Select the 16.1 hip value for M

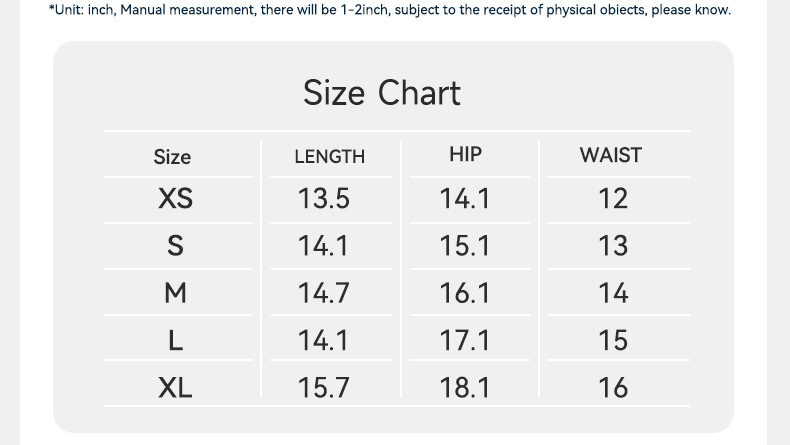[465, 293]
